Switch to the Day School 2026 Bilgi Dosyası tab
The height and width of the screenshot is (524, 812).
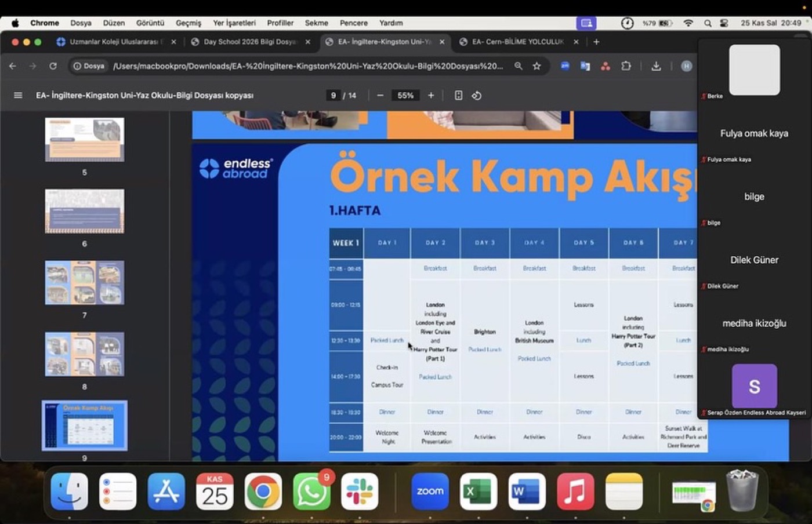[x=249, y=42]
